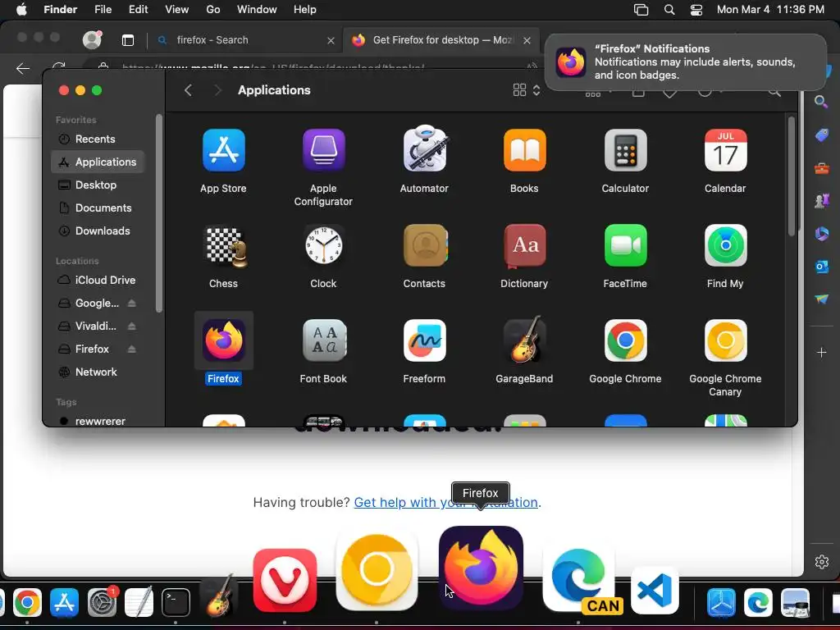Click Get help with your installation link
The image size is (840, 630).
point(445,503)
